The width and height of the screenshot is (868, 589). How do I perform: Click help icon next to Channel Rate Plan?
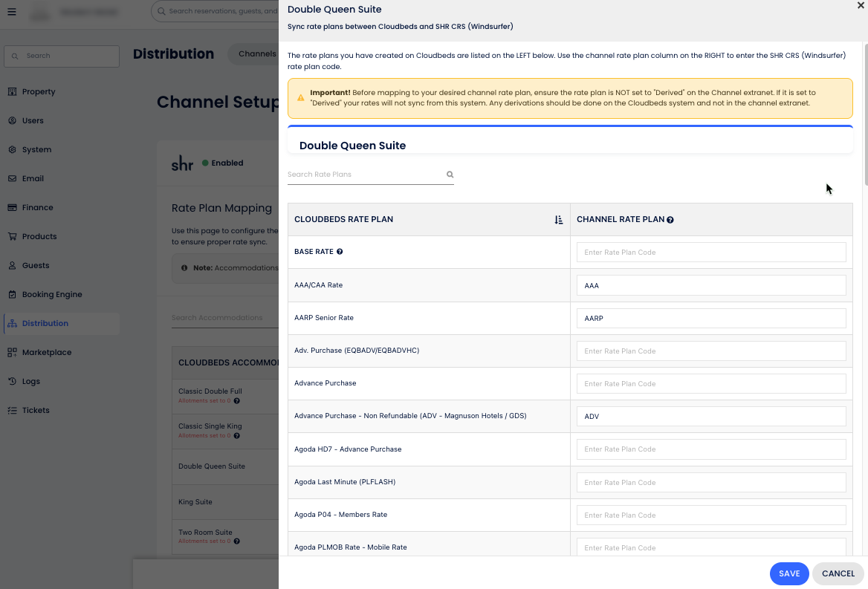(x=670, y=220)
